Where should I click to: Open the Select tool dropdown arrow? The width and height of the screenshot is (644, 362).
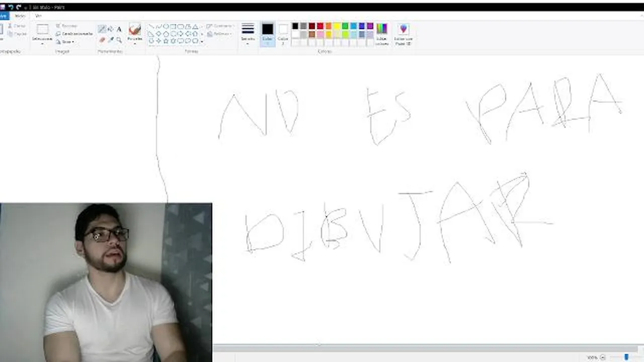42,44
